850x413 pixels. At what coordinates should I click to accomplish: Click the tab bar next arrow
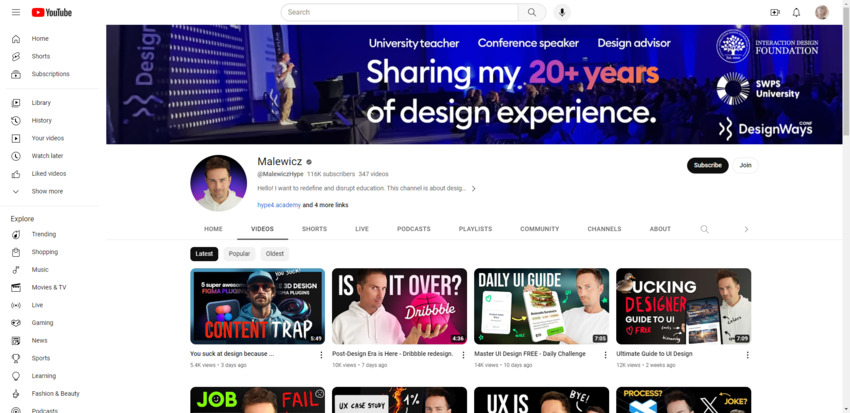tap(746, 229)
